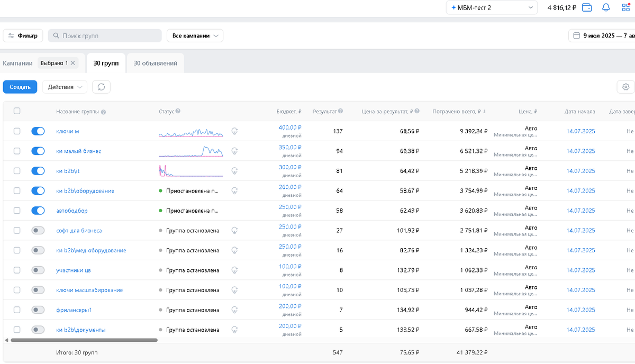Click the calendar icon in date range
This screenshot has height=364, width=635.
pos(577,36)
